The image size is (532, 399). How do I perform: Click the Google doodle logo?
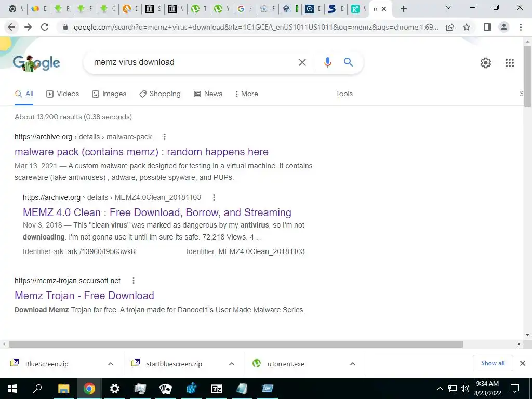(x=36, y=63)
